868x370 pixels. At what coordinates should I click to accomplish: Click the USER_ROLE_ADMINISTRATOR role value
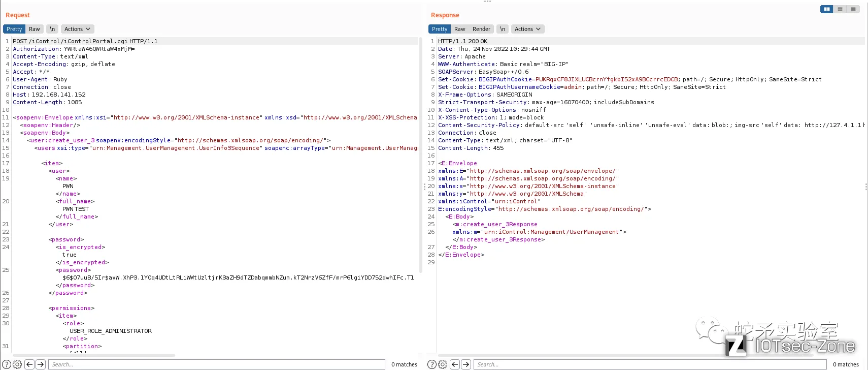click(x=111, y=331)
